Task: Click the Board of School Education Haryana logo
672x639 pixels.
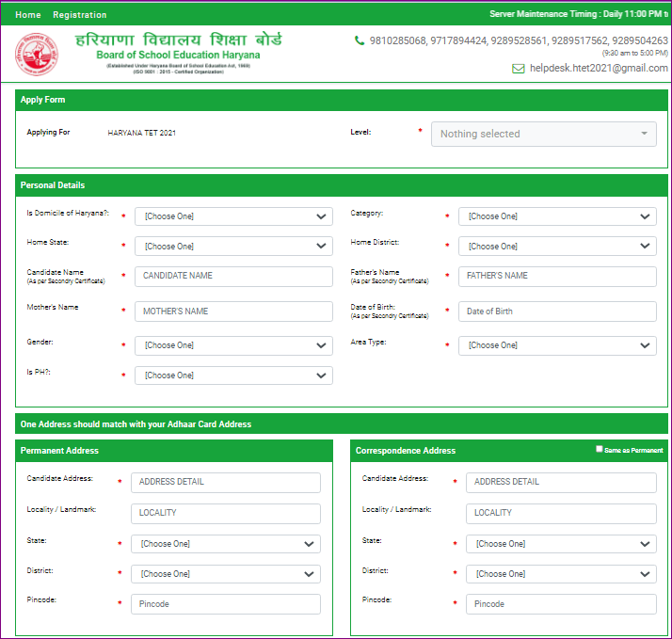Action: (x=36, y=55)
